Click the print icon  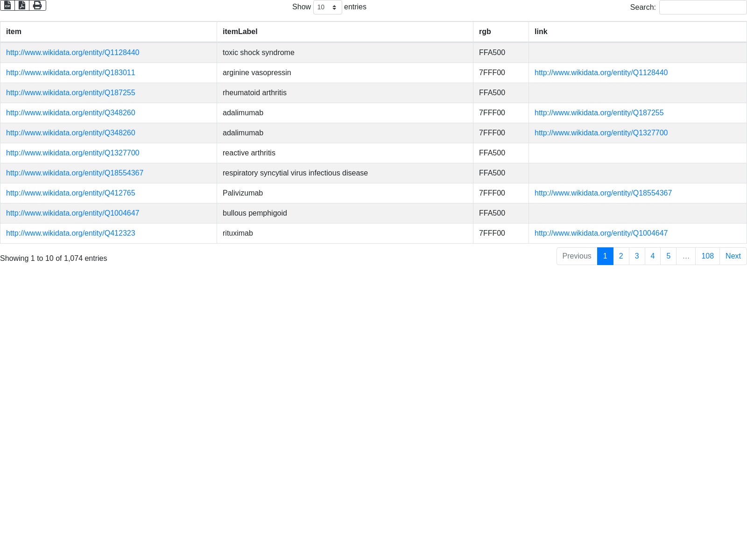point(37,5)
